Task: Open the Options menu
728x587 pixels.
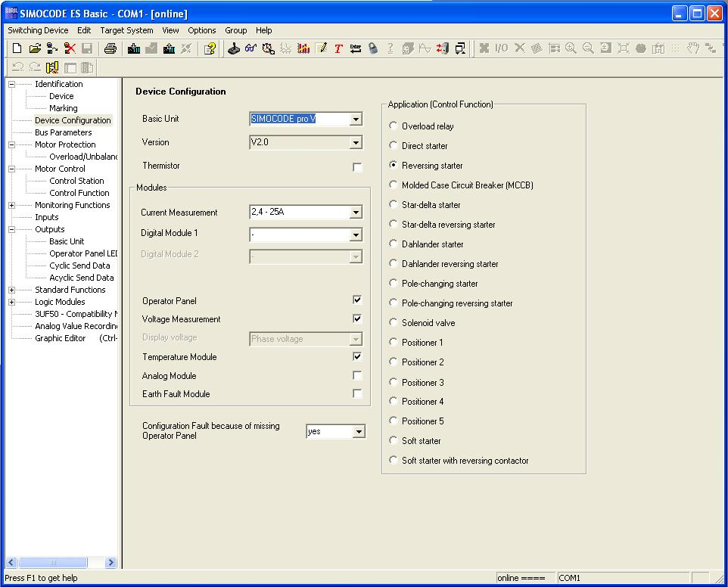Action: (202, 30)
